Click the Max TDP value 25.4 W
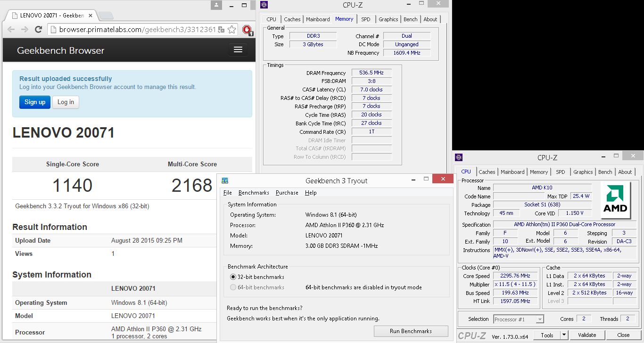 coord(581,196)
